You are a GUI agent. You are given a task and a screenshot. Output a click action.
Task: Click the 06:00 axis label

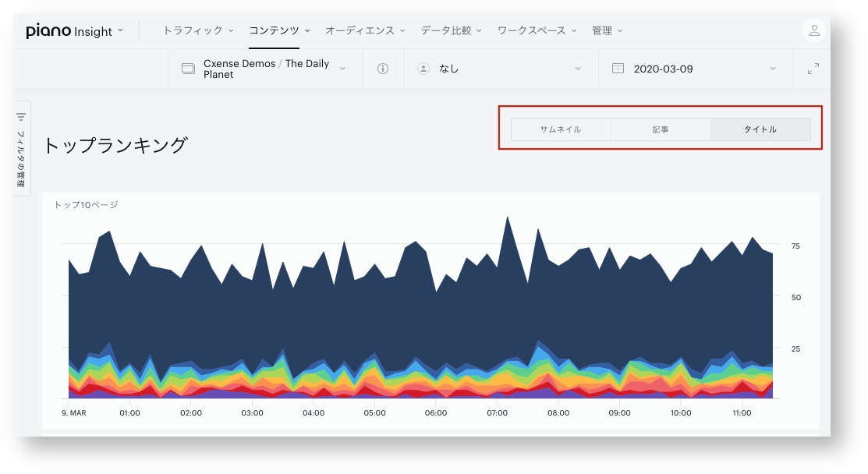tap(436, 412)
